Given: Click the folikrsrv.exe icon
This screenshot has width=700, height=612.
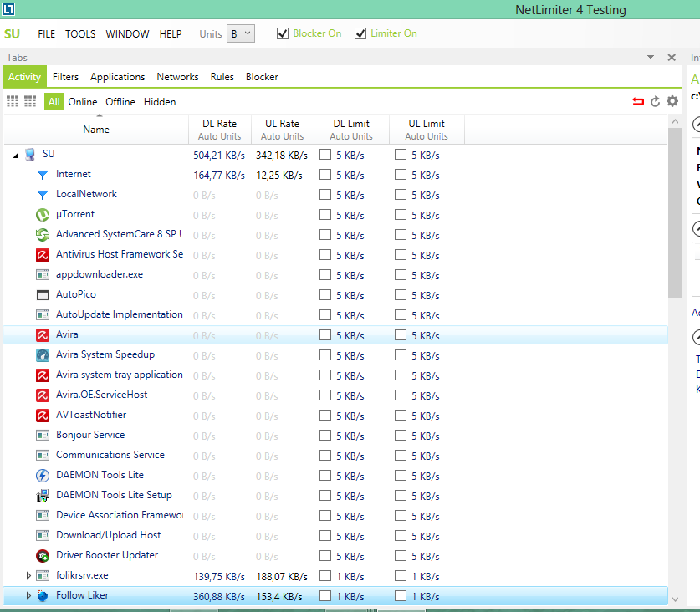Looking at the screenshot, I should (43, 576).
